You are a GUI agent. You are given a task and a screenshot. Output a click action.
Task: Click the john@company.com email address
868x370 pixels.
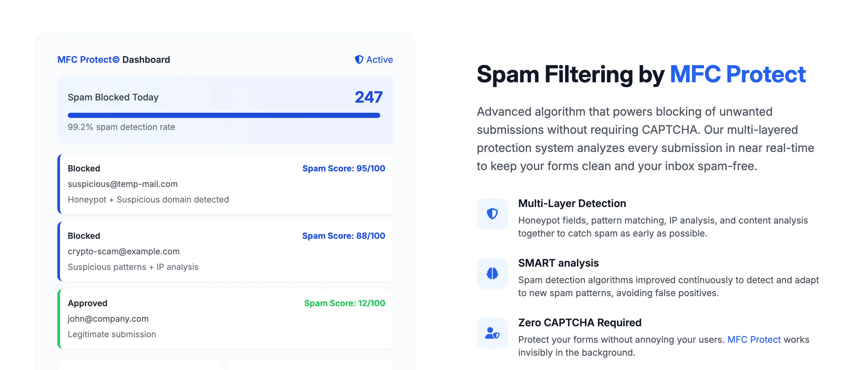[108, 318]
